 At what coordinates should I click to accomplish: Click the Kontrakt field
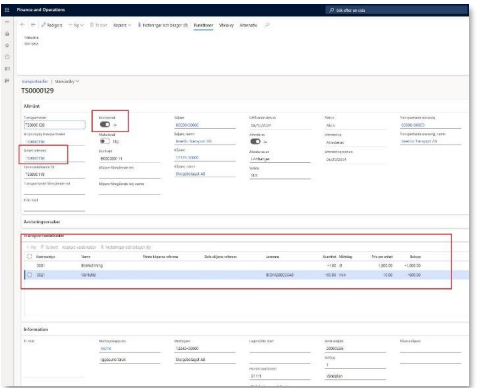(130, 159)
